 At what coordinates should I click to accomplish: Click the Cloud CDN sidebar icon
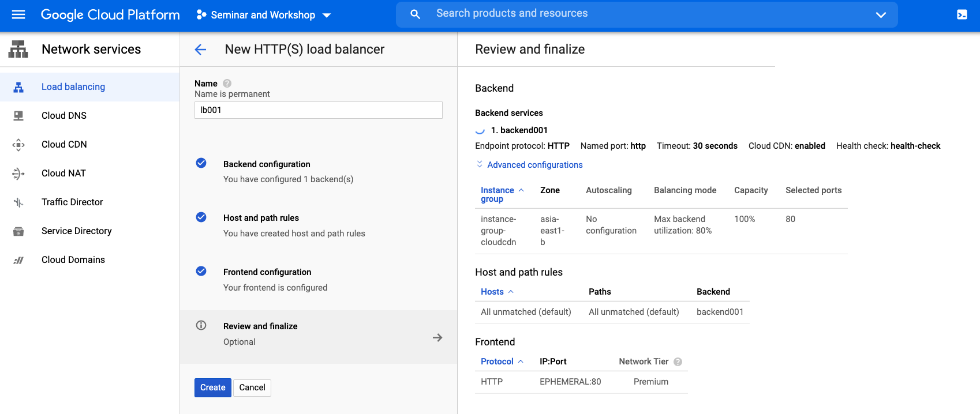tap(18, 145)
